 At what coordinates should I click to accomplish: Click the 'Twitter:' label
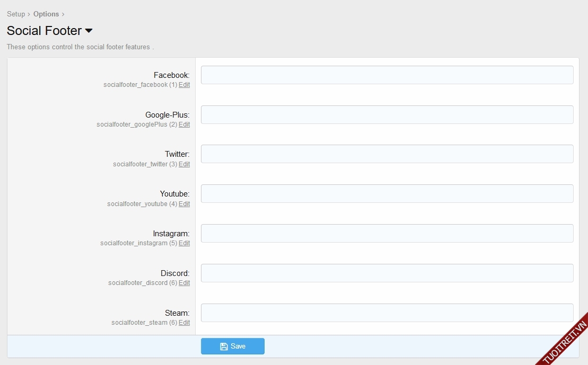coord(177,154)
